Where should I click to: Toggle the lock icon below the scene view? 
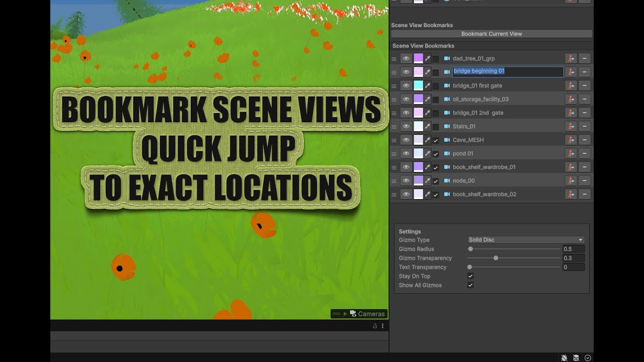point(375,326)
